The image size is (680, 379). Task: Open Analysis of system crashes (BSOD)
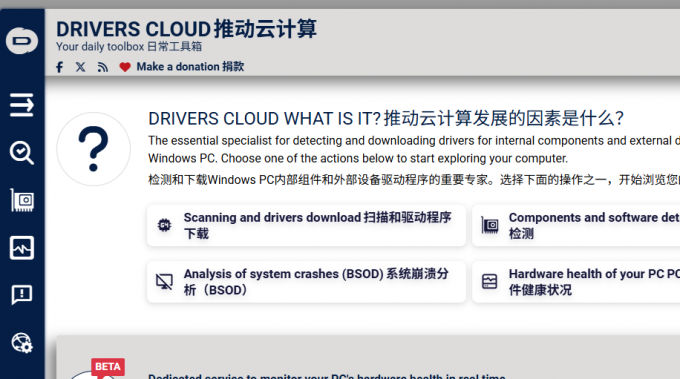(x=306, y=282)
